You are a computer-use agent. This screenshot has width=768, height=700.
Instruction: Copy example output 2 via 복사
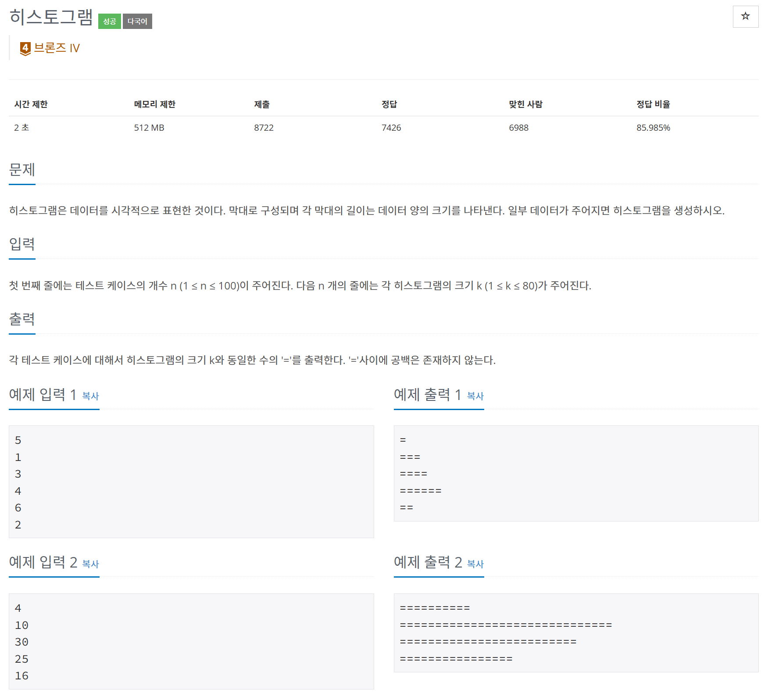coord(475,564)
